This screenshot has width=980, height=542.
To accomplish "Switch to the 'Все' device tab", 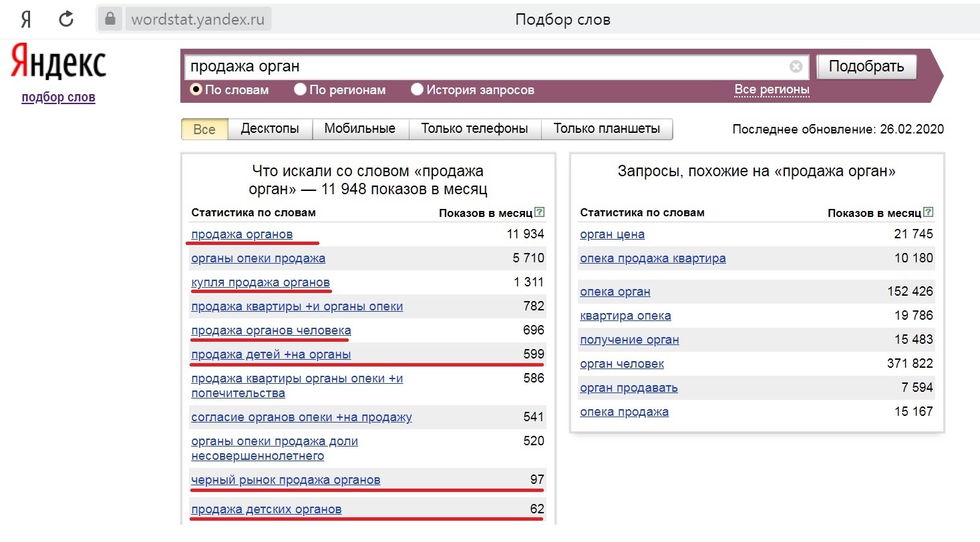I will tap(204, 129).
